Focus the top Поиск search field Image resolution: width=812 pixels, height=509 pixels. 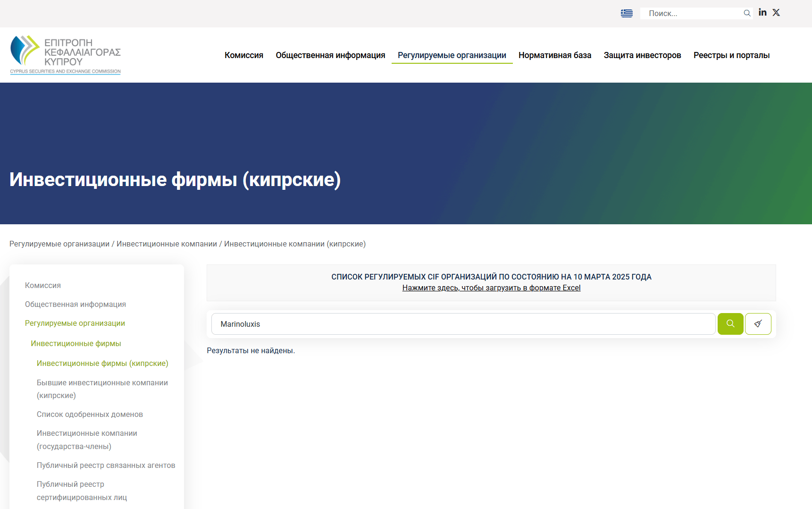[x=691, y=13]
